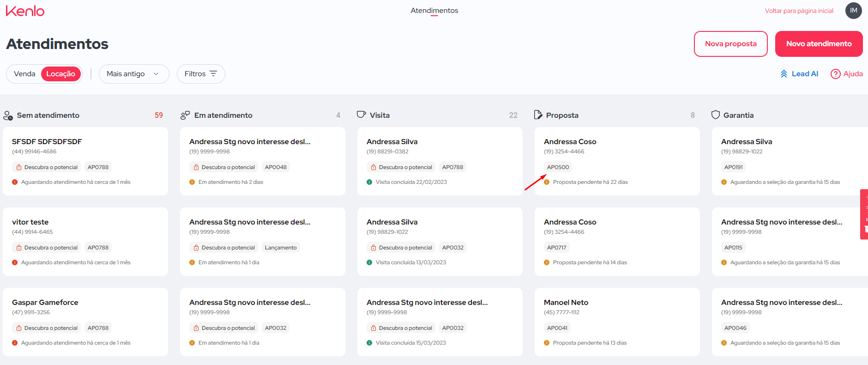
Task: Click red status dot on Gaspar Gameforce card
Action: [x=15, y=343]
